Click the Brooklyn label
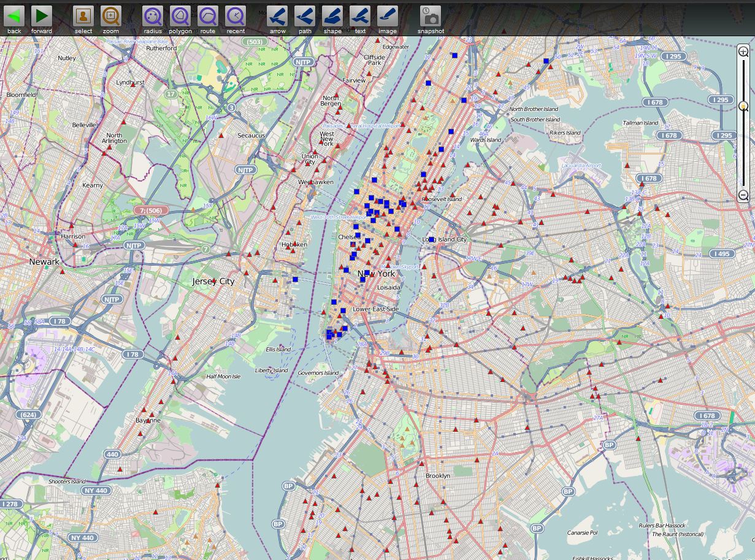The image size is (755, 560). pos(437,476)
